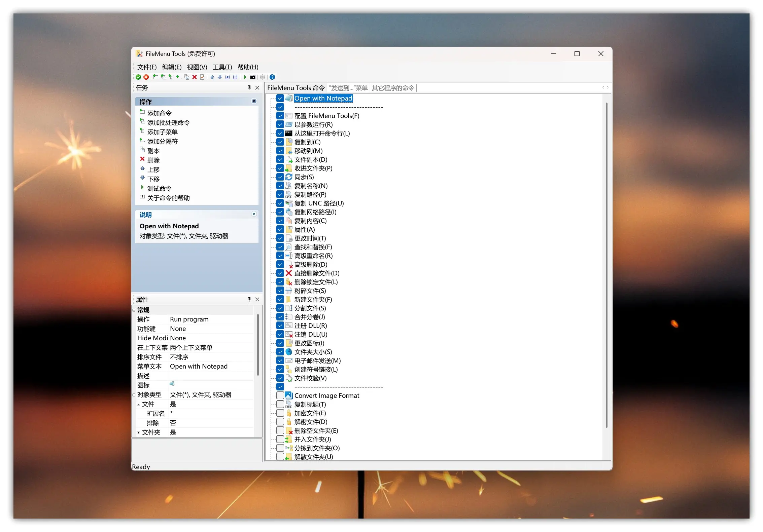Click the green Test command play icon
Screen dimensions: 763x532
click(245, 77)
